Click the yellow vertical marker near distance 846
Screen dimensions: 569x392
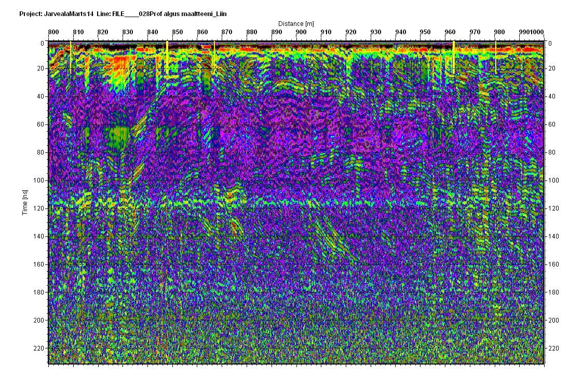click(167, 58)
